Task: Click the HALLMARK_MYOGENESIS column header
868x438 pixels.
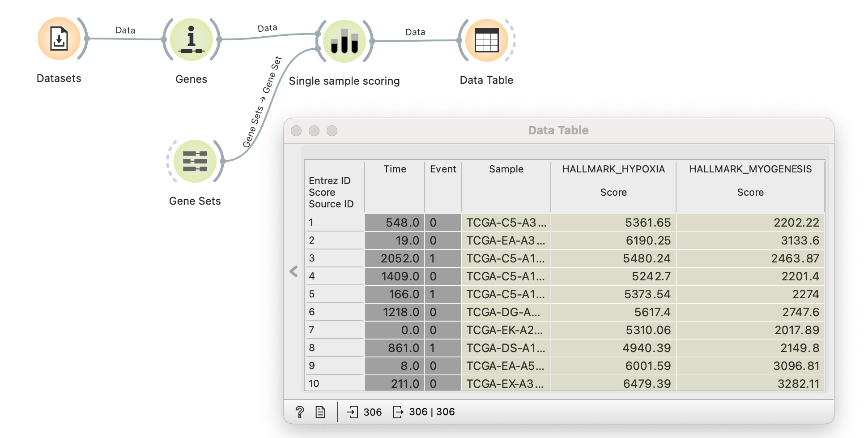Action: pos(750,169)
